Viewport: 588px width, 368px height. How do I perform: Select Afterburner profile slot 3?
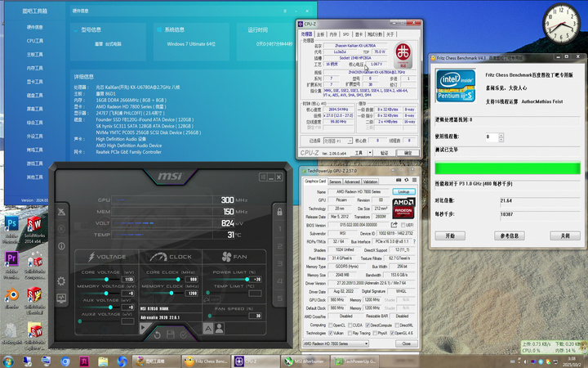(x=280, y=263)
